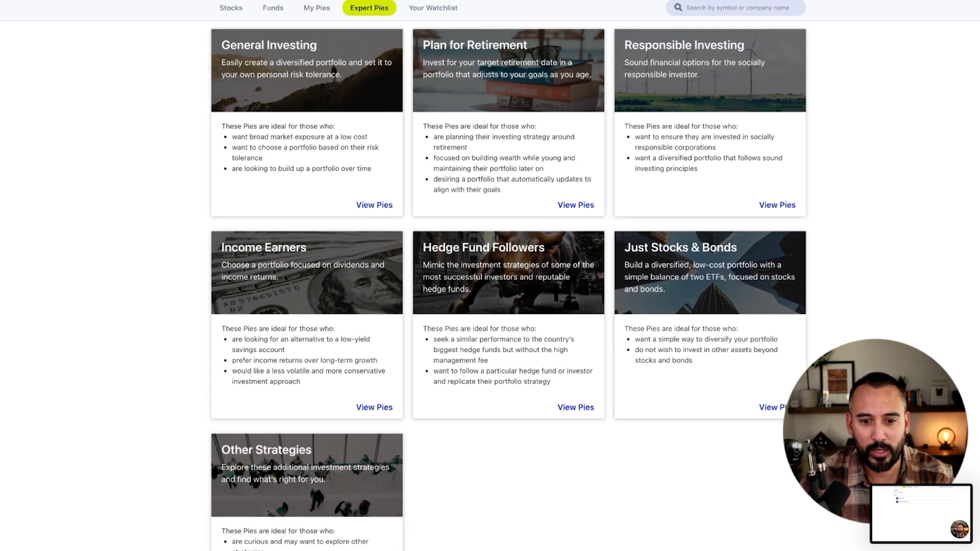Screen dimensions: 980x551
Task: Click the "Just Stocks & Bonds" card heading
Action: (680, 247)
